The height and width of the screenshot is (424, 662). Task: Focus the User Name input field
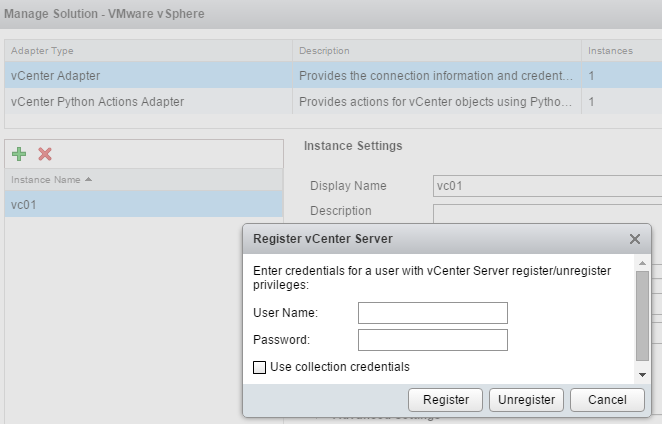pos(432,313)
